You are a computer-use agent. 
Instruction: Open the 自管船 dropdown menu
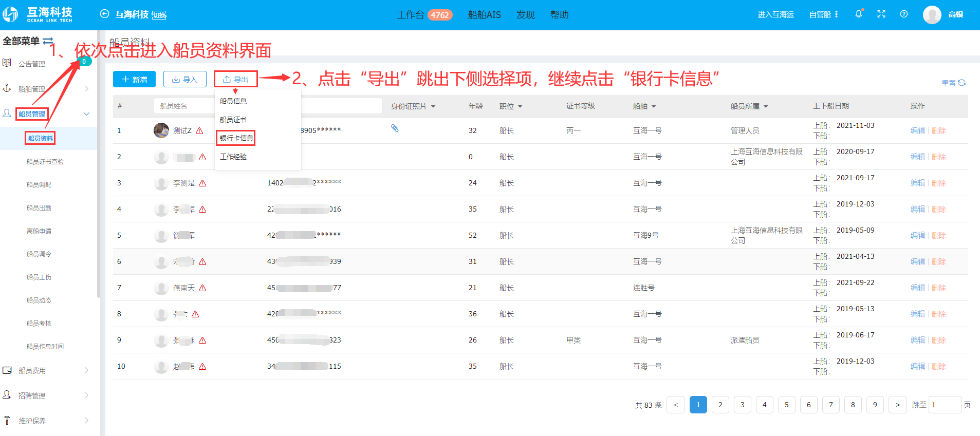823,14
